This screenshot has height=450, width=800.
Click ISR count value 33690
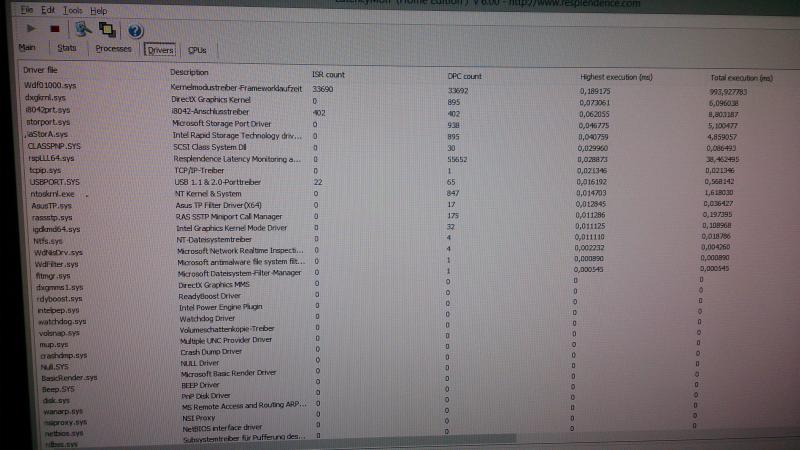tap(322, 89)
